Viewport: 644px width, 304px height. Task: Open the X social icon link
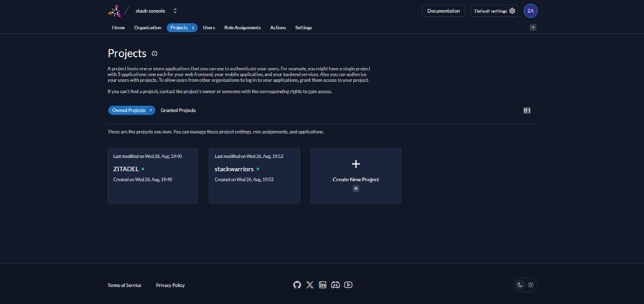[x=309, y=284]
